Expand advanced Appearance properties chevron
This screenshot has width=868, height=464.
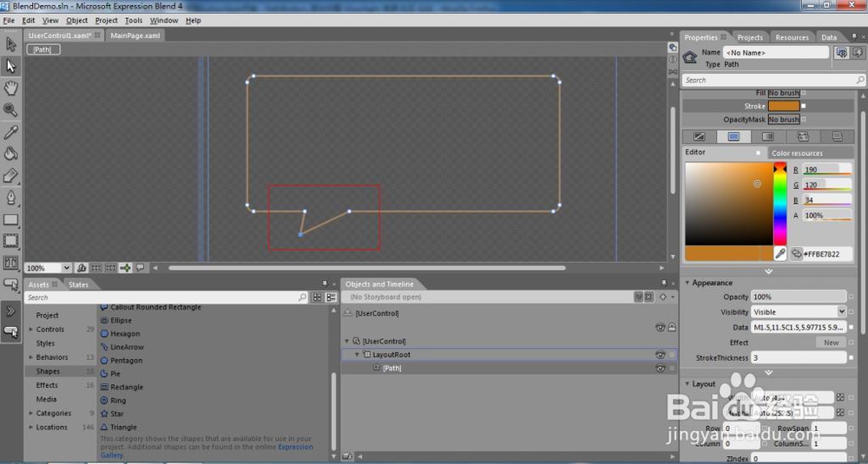click(x=768, y=373)
